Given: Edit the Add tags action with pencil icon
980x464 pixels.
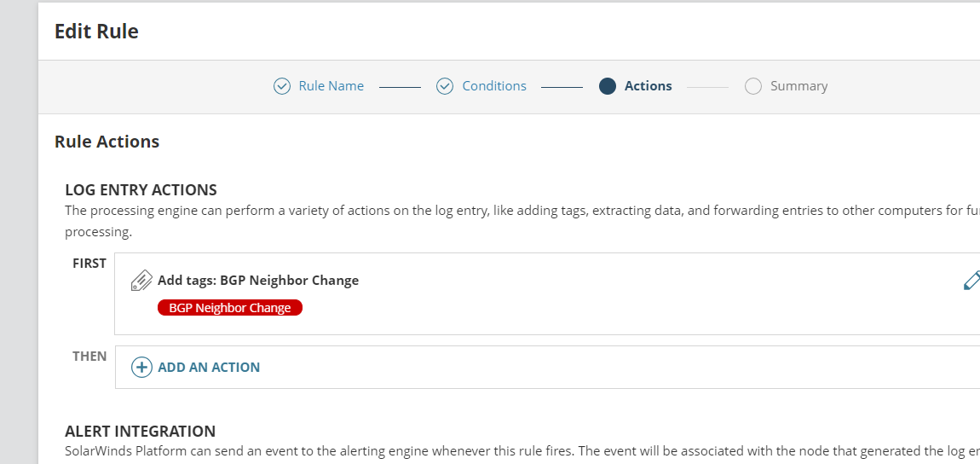Looking at the screenshot, I should (971, 281).
